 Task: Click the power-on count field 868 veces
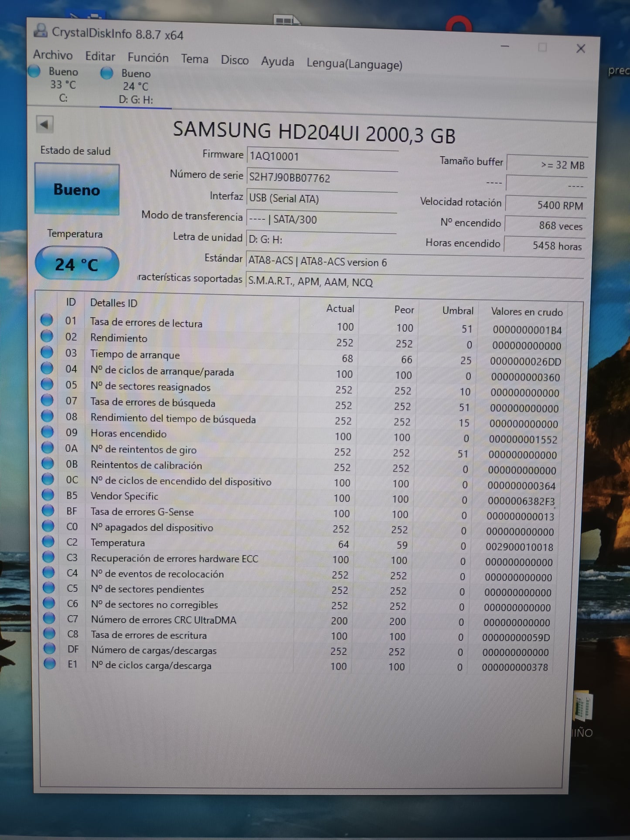click(545, 225)
